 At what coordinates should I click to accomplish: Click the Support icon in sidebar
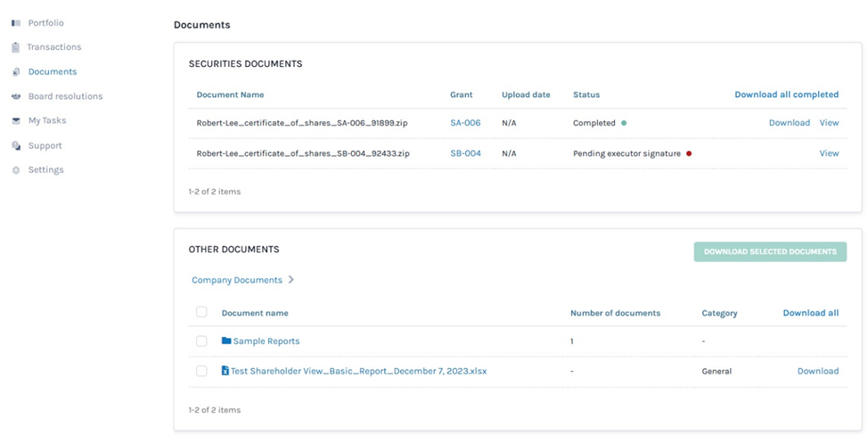tap(16, 145)
